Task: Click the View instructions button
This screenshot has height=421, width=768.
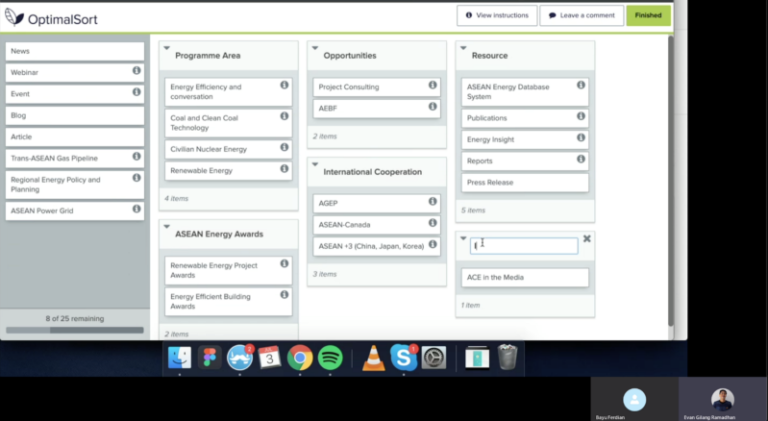Action: pyautogui.click(x=497, y=15)
